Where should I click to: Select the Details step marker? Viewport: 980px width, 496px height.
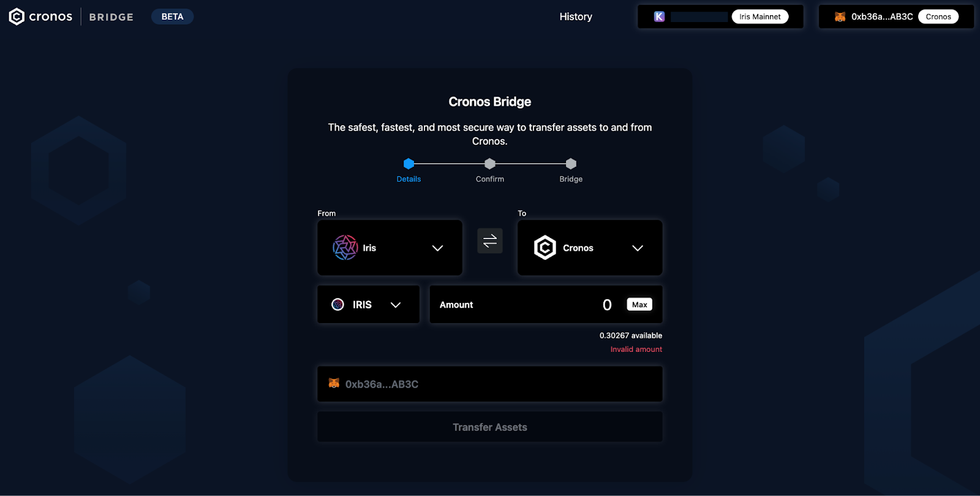tap(409, 164)
